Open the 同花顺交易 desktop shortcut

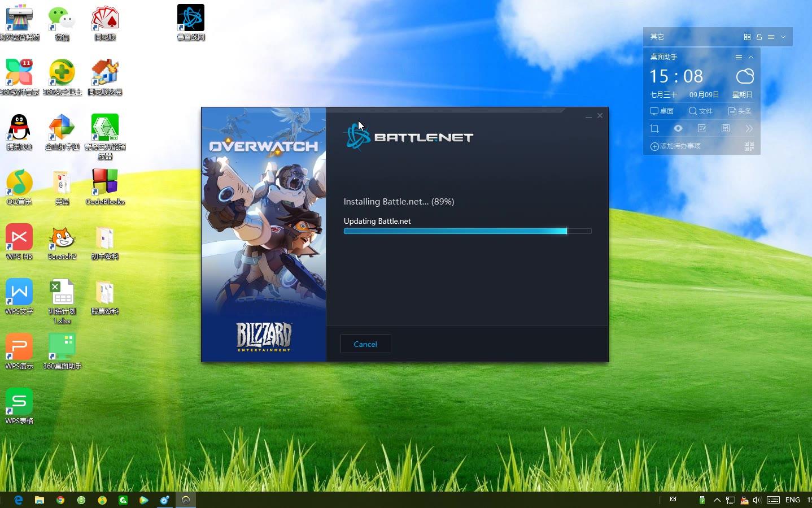pyautogui.click(x=105, y=77)
